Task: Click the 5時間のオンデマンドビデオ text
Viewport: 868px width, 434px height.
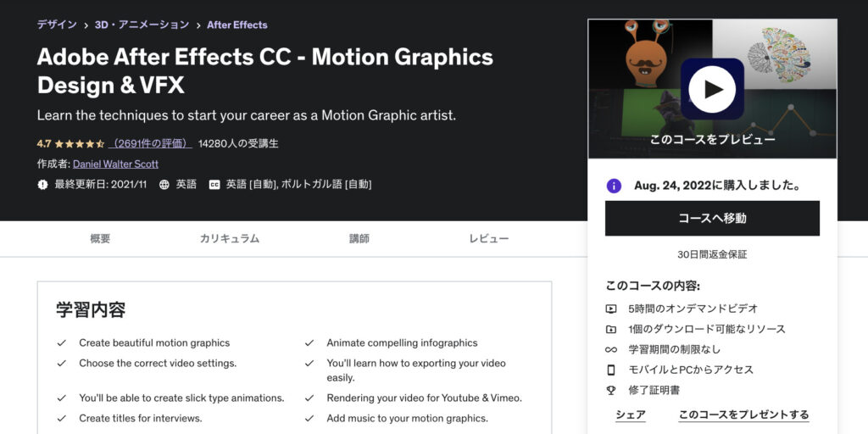Action: [693, 309]
